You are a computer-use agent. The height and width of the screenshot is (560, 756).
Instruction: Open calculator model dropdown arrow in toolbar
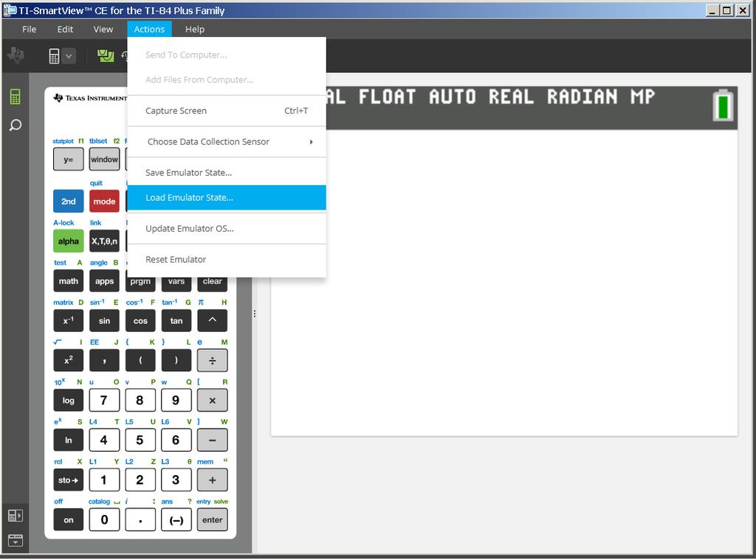[69, 56]
